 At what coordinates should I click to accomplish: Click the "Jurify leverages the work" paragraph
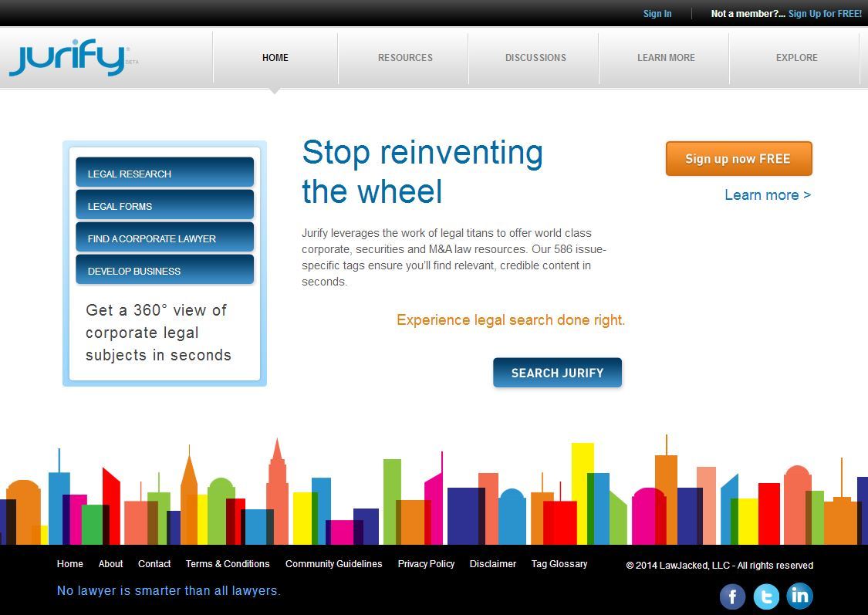(454, 258)
